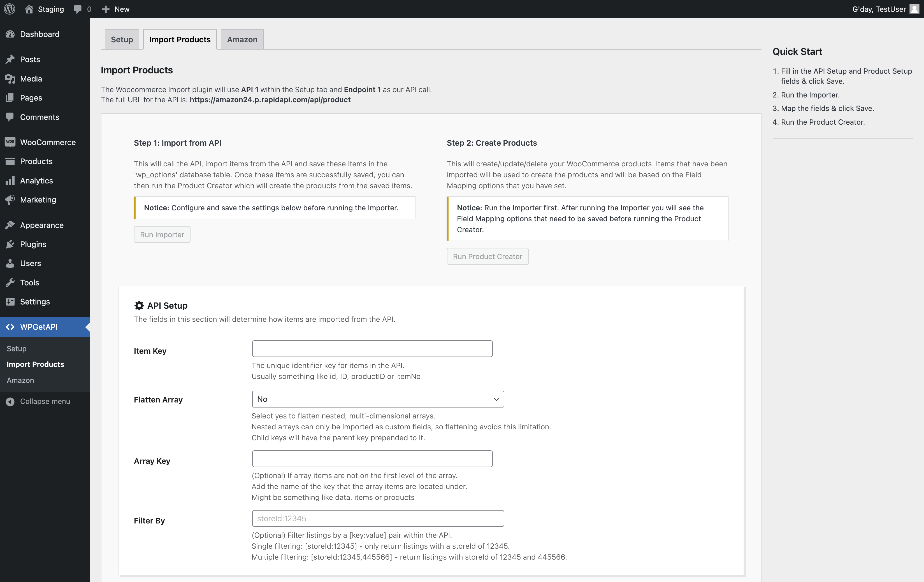This screenshot has width=924, height=582.
Task: Click the Posts pushpin icon
Action: pos(10,59)
